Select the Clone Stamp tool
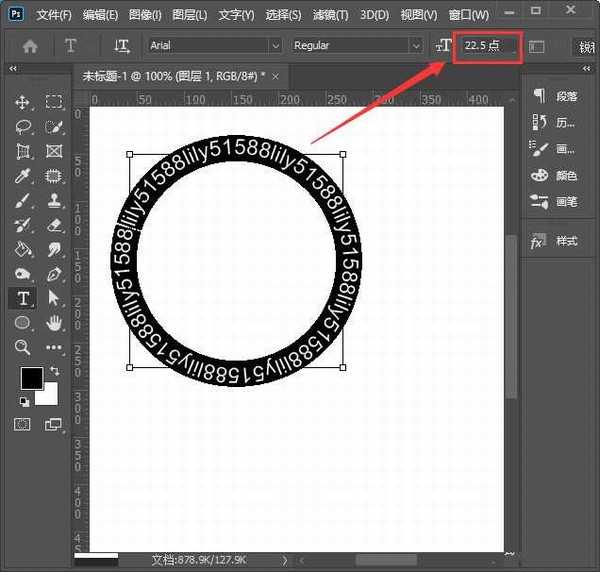The image size is (600, 572). tap(54, 201)
